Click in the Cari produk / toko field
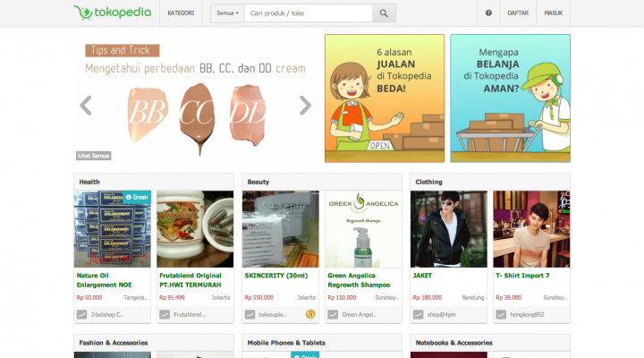The image size is (644, 358). (308, 13)
